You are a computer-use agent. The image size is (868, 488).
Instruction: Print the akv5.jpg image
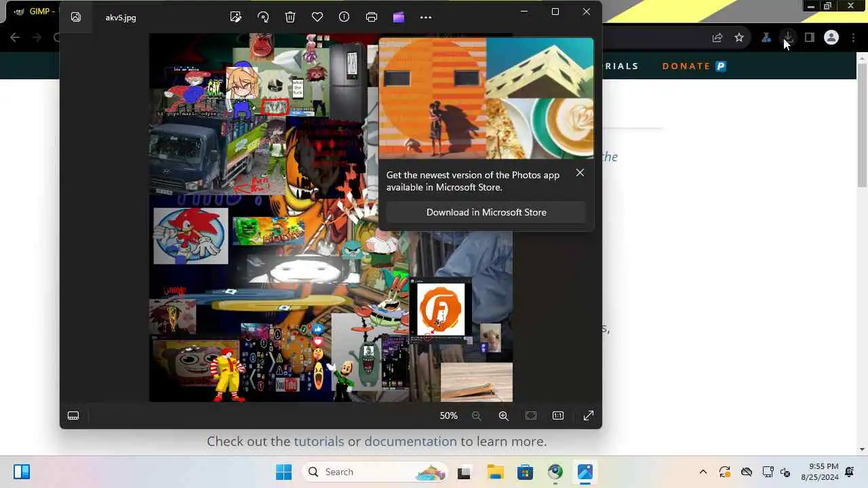(x=372, y=17)
